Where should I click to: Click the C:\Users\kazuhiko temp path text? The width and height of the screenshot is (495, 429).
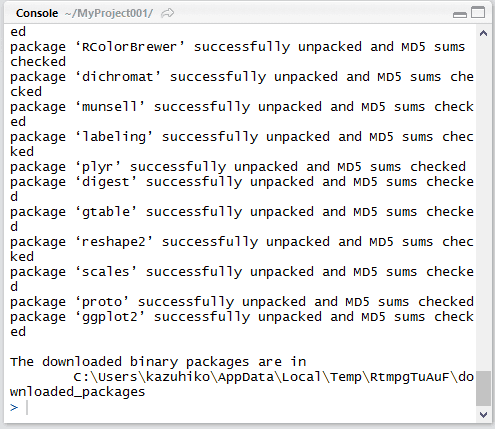[273, 377]
